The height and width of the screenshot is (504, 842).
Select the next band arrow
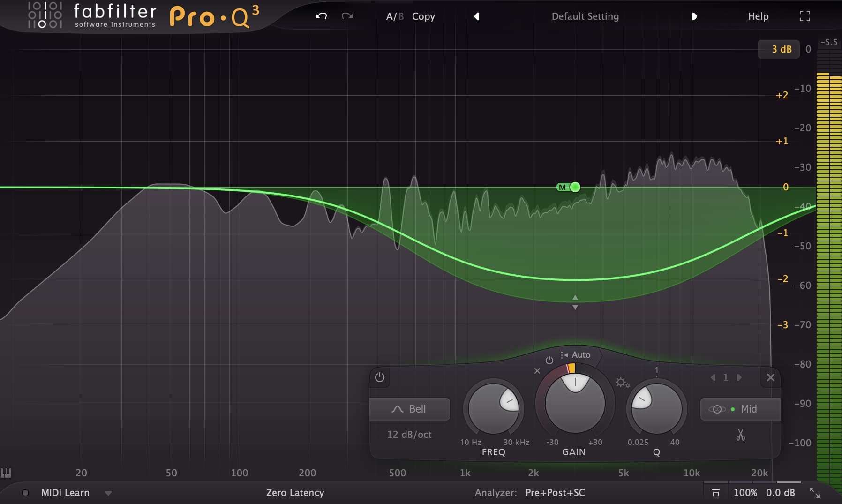tap(739, 377)
